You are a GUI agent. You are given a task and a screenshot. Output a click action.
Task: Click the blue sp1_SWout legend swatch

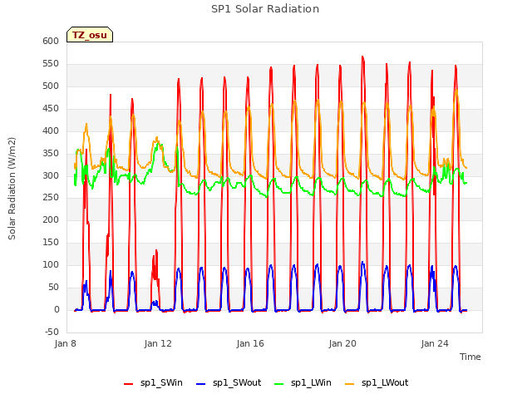[201, 384]
